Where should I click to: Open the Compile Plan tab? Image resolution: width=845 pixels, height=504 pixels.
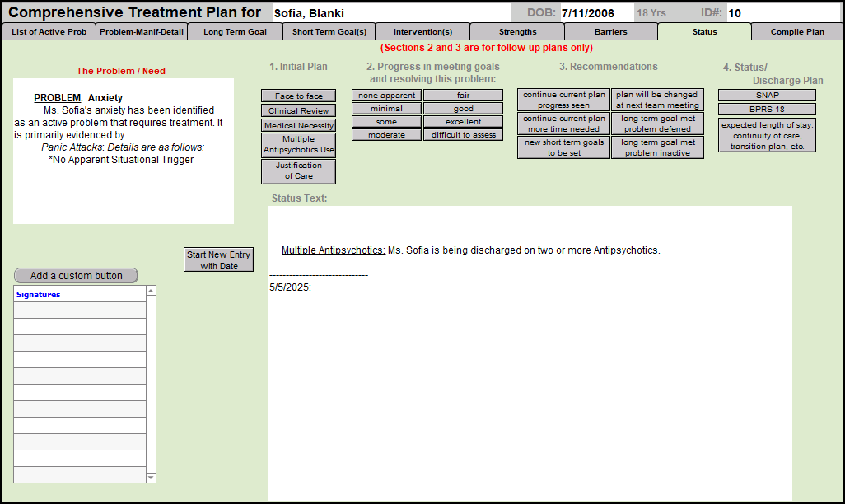pyautogui.click(x=796, y=32)
